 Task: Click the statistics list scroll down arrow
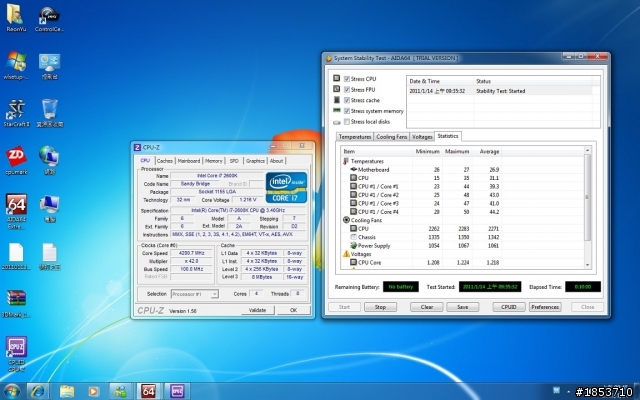tap(587, 264)
